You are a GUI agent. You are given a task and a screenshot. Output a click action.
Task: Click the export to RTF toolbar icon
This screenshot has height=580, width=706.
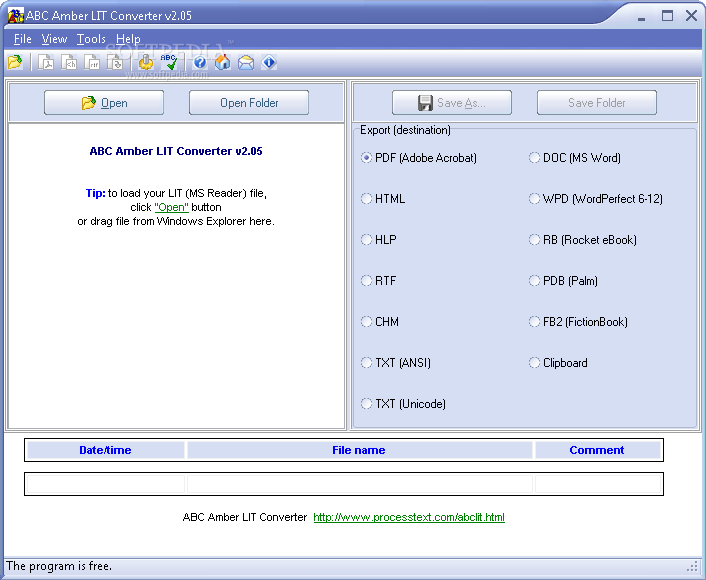tap(92, 62)
